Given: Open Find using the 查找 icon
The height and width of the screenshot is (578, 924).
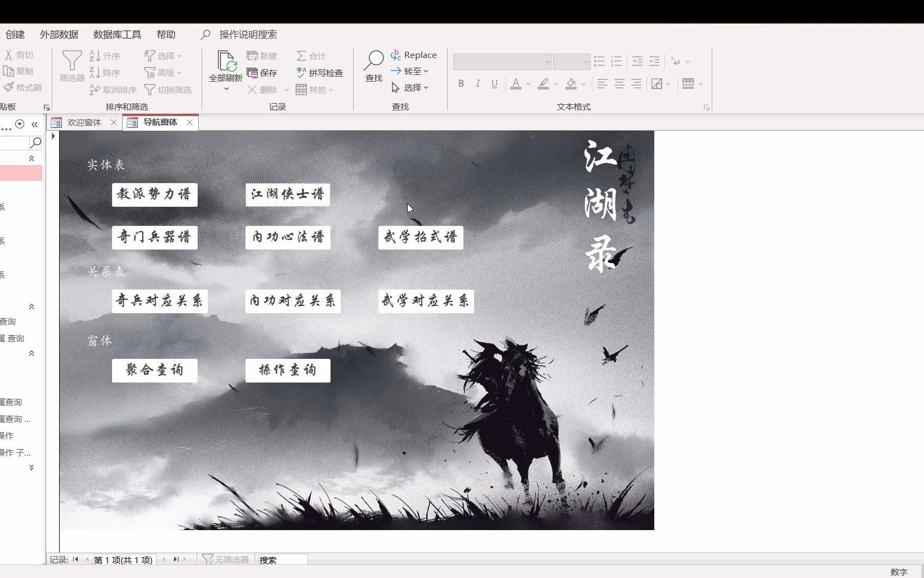Looking at the screenshot, I should click(372, 64).
